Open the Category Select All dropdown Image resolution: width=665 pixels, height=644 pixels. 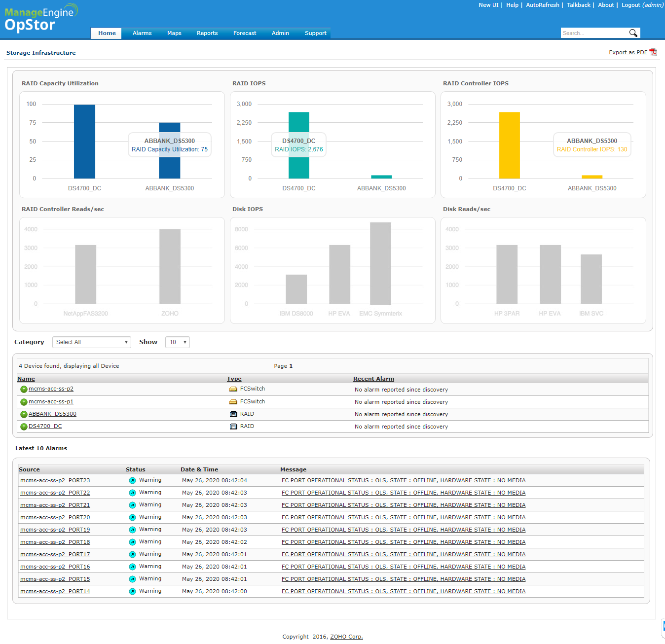pyautogui.click(x=92, y=342)
